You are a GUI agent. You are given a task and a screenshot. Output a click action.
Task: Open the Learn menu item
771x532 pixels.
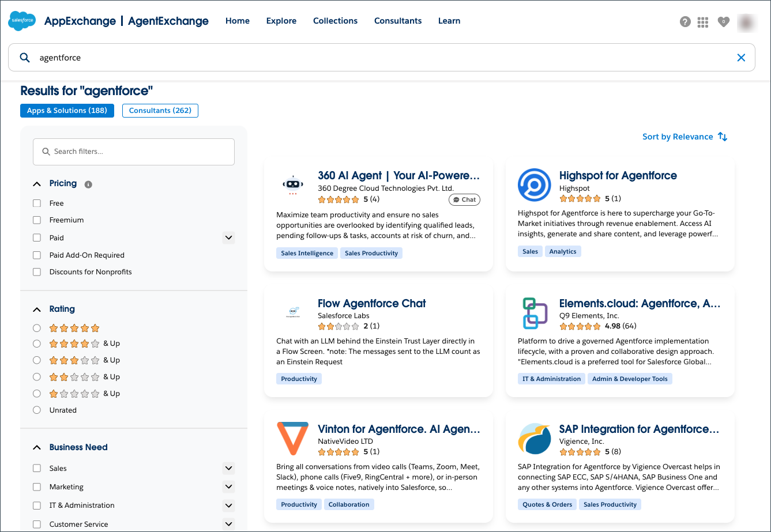[449, 21]
